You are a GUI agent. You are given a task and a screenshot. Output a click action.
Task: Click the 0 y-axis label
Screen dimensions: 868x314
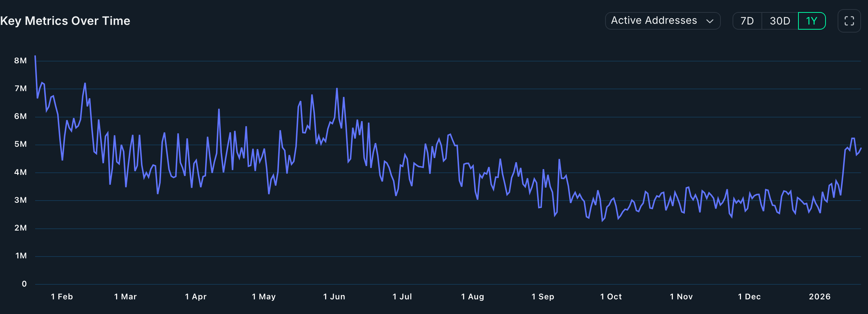[24, 284]
